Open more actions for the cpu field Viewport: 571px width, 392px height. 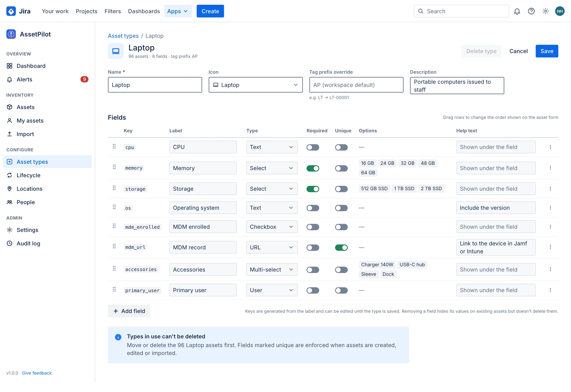coord(550,147)
